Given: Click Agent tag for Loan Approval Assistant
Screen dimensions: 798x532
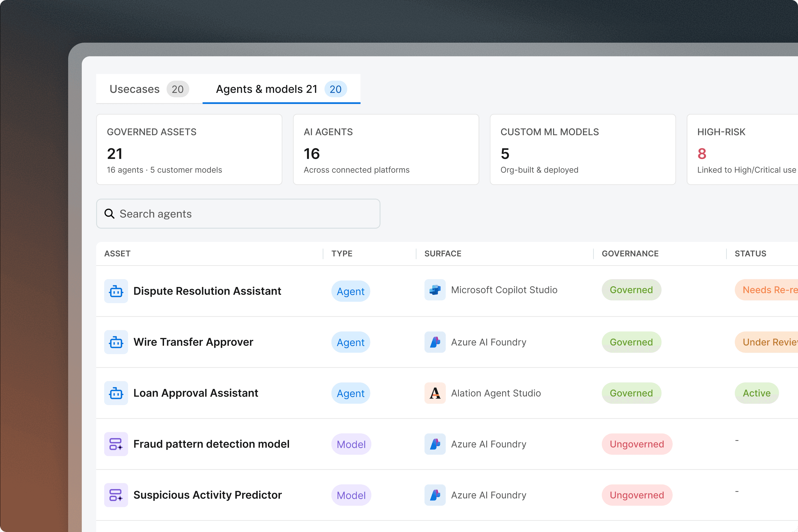Looking at the screenshot, I should [x=351, y=393].
